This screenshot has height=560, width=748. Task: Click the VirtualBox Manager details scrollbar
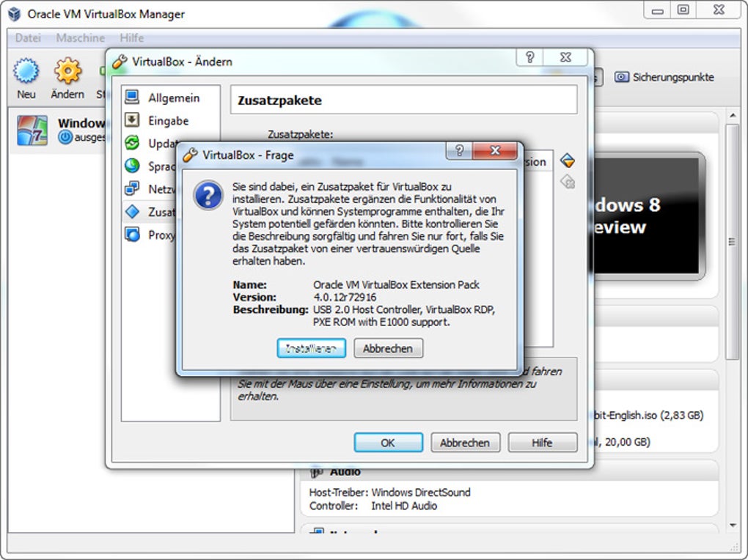732,241
